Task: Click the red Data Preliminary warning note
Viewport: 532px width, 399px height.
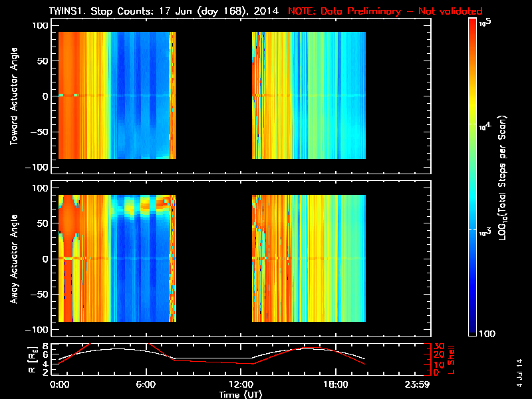Action: 385,11
